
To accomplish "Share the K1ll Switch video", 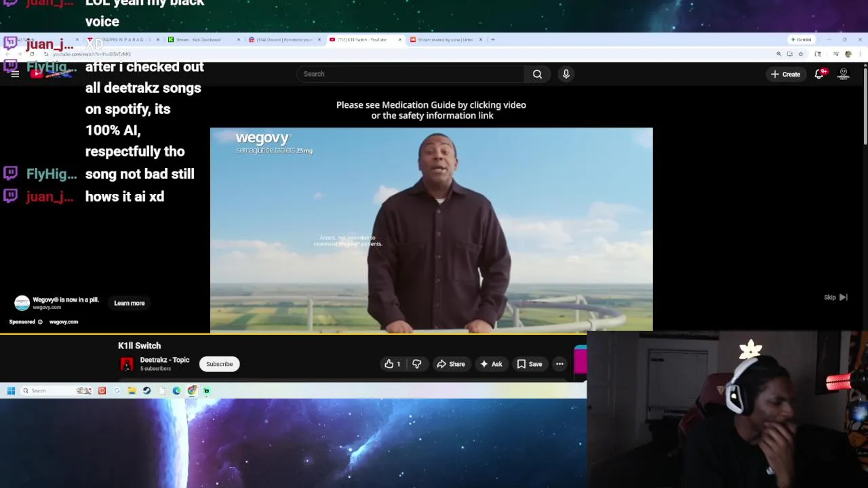I will [451, 364].
